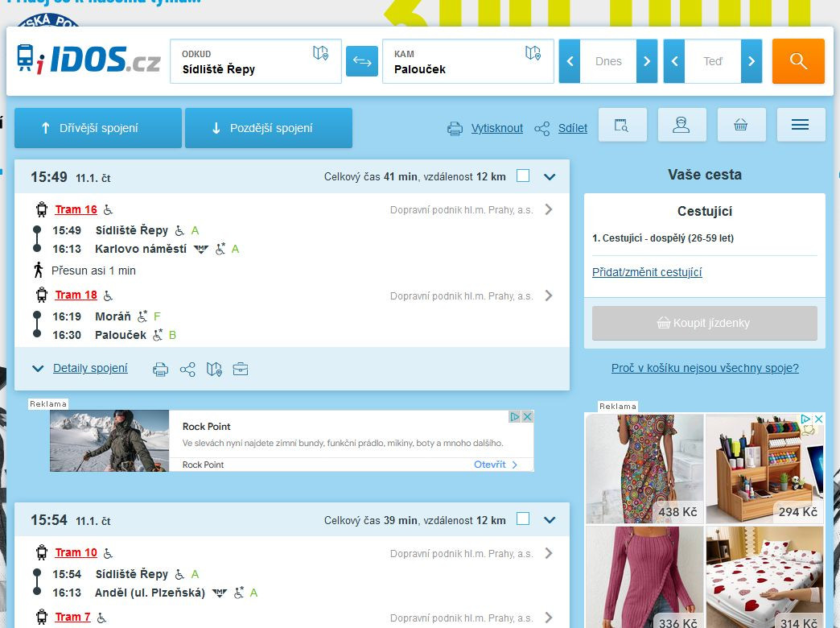Image resolution: width=840 pixels, height=628 pixels.
Task: Click the orange search button
Action: pos(798,61)
